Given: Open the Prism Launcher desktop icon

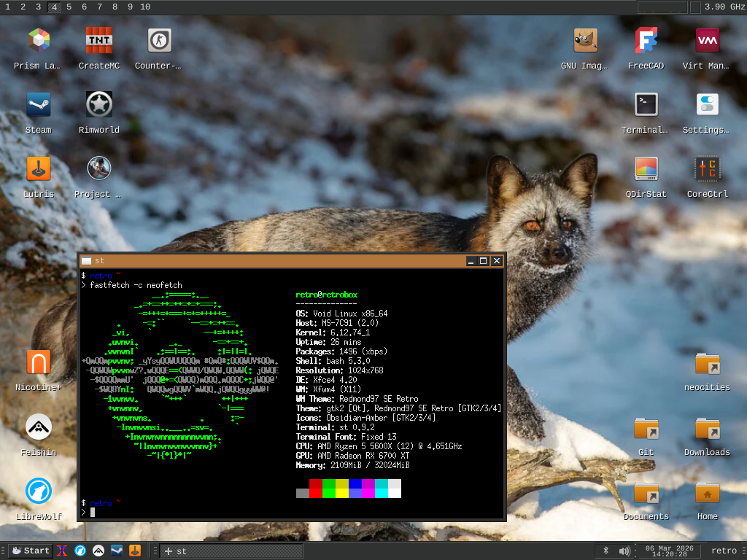Looking at the screenshot, I should tap(38, 41).
